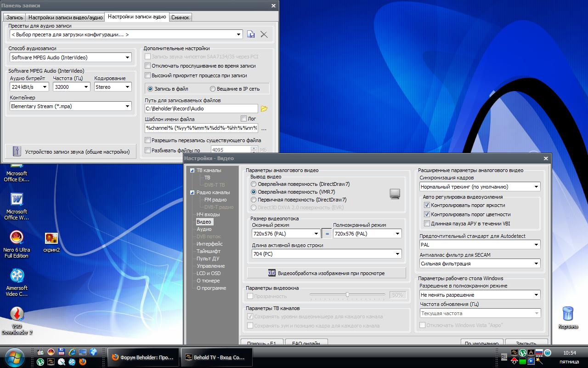
Task: Click the delete preset X icon
Action: 264,34
